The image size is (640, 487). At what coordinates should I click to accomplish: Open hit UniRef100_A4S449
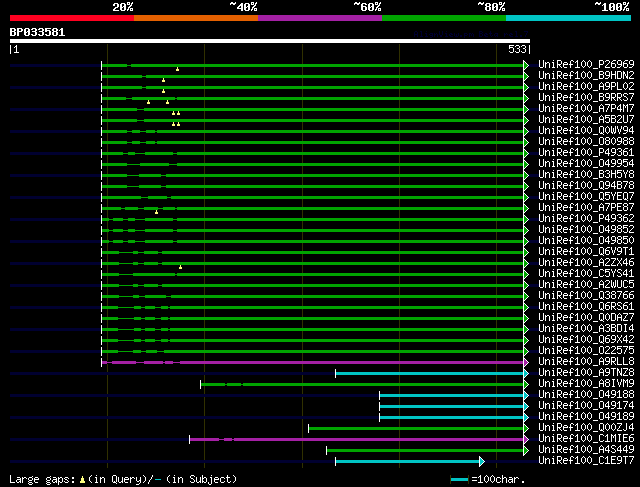coord(586,450)
